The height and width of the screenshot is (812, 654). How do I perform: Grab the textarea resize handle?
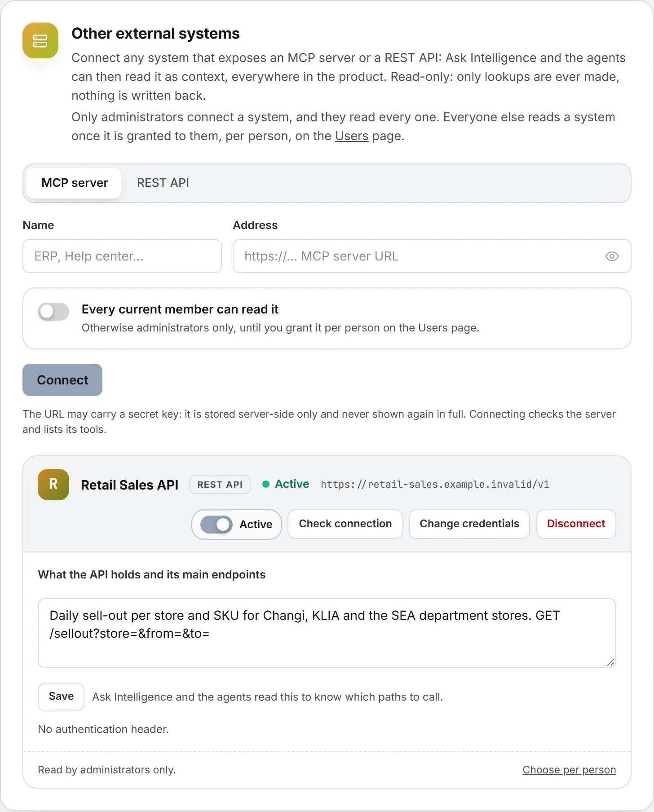(x=610, y=662)
